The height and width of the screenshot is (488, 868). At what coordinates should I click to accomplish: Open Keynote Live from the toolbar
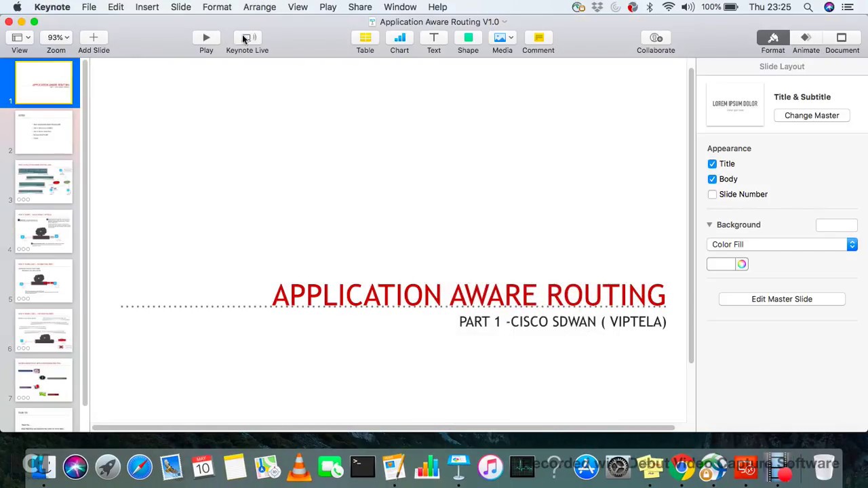pos(247,38)
